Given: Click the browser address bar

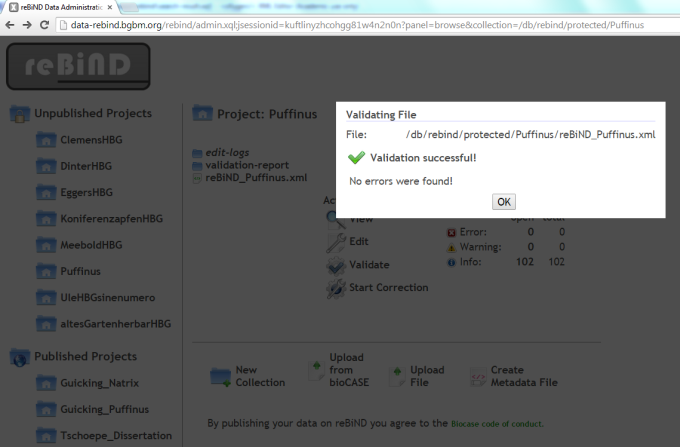Looking at the screenshot, I should point(350,23).
